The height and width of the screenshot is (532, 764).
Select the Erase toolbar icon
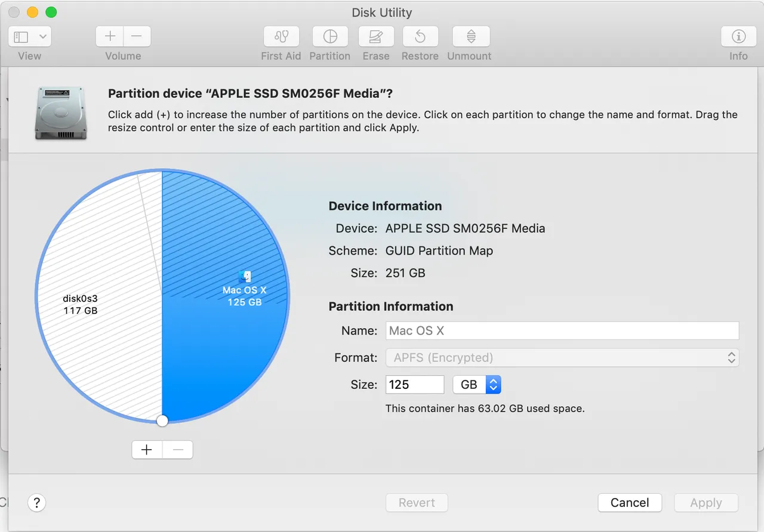(376, 37)
